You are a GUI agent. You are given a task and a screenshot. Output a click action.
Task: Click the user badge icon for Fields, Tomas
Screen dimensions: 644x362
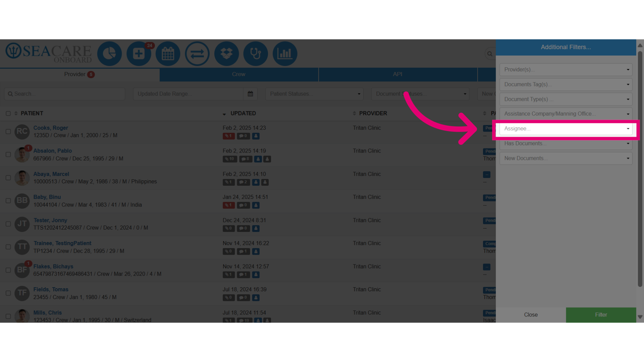pos(256,298)
